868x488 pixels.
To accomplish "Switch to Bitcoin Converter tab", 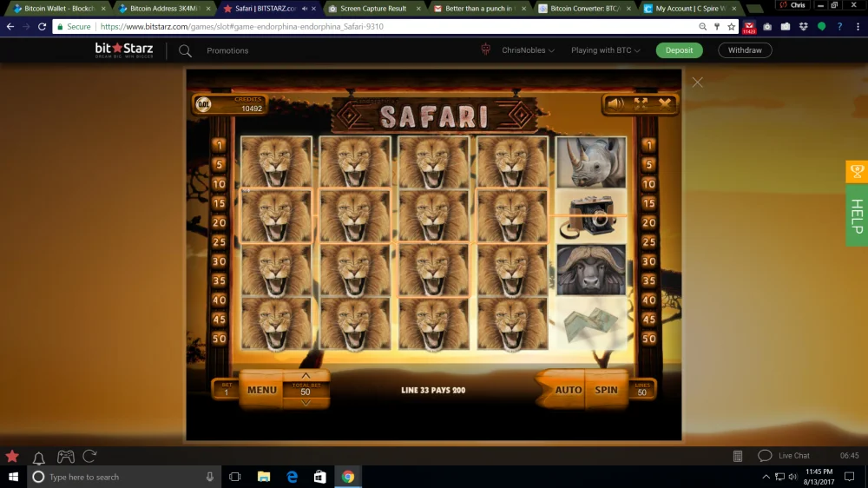I will [x=584, y=9].
